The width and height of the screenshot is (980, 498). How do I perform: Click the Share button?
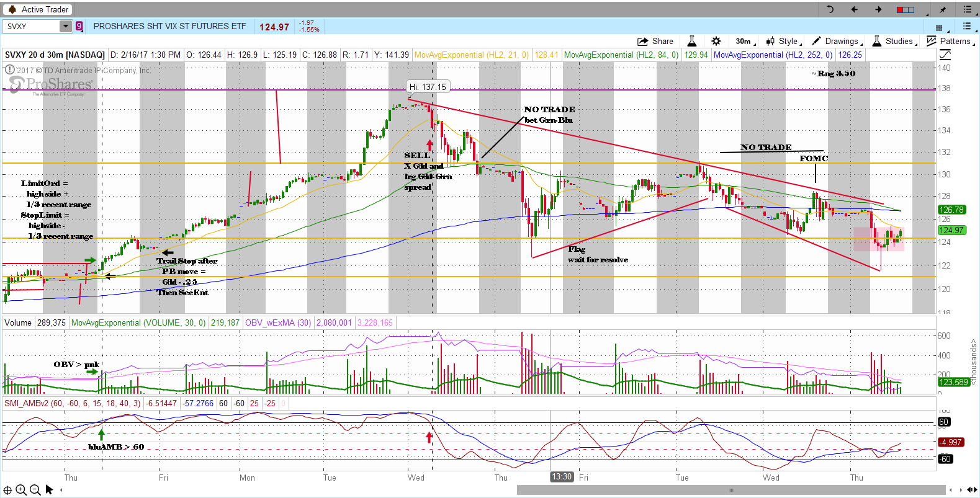pos(655,41)
